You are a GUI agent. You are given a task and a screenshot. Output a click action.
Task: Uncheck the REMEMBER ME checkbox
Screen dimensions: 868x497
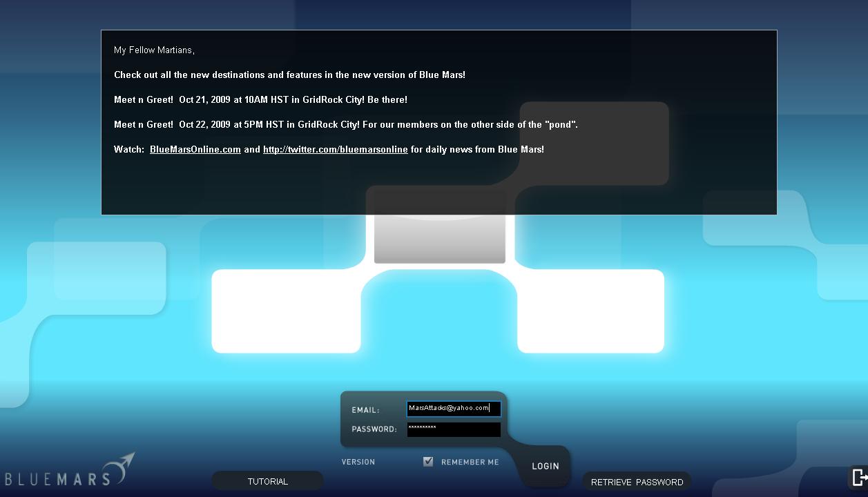429,462
